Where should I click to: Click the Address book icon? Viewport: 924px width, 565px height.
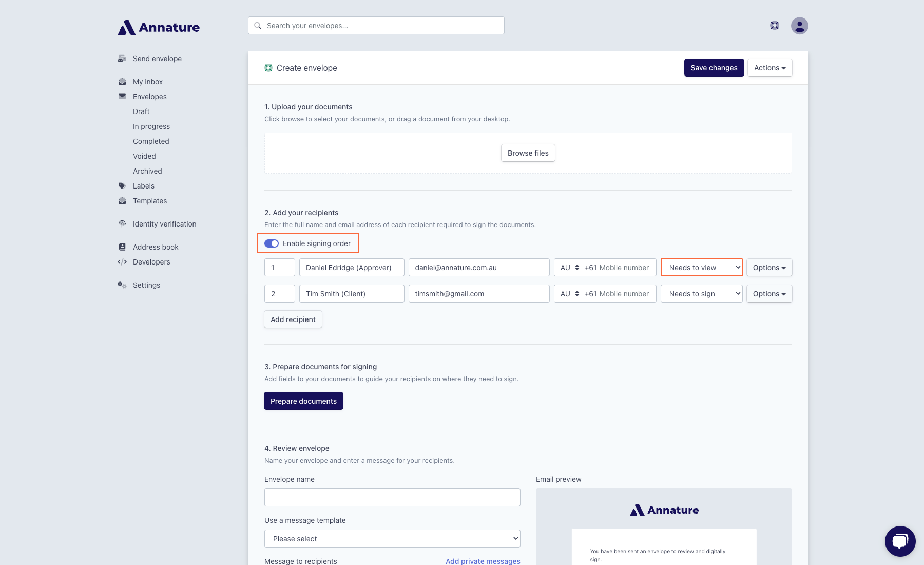pos(122,247)
